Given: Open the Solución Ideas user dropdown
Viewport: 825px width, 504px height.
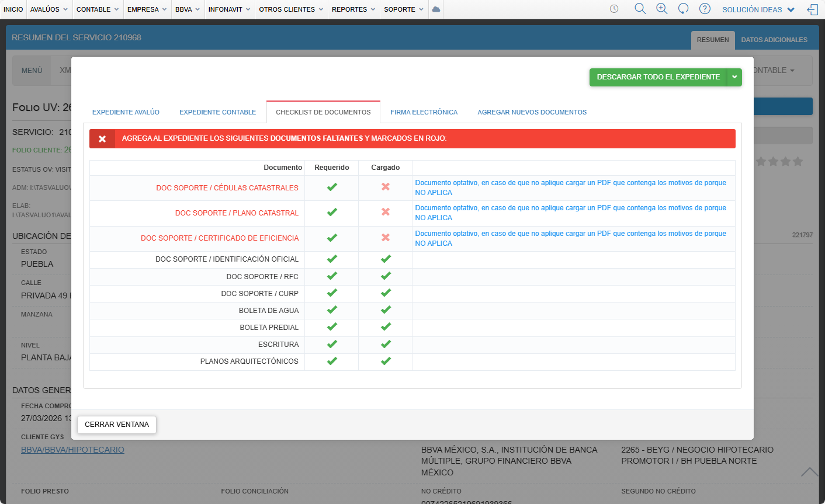Looking at the screenshot, I should [x=758, y=10].
